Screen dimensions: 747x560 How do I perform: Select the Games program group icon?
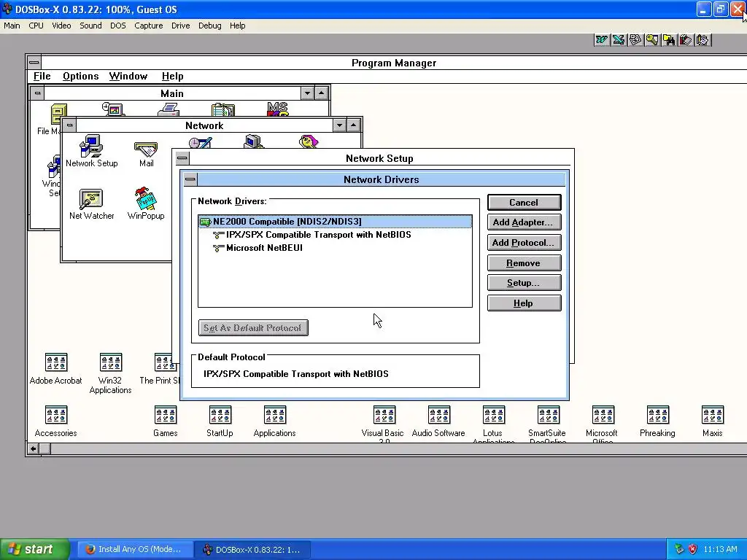coord(166,421)
